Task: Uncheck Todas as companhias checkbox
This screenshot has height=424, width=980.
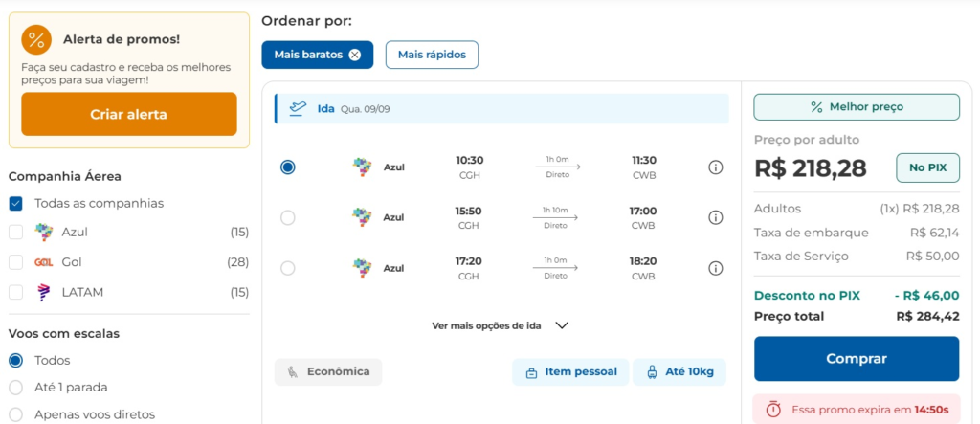Action: click(x=15, y=203)
